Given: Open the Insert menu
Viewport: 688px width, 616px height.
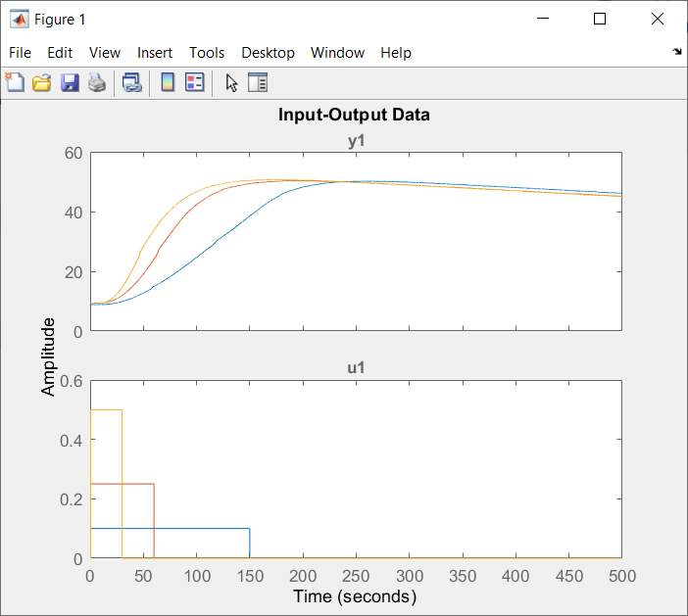Looking at the screenshot, I should pyautogui.click(x=155, y=53).
